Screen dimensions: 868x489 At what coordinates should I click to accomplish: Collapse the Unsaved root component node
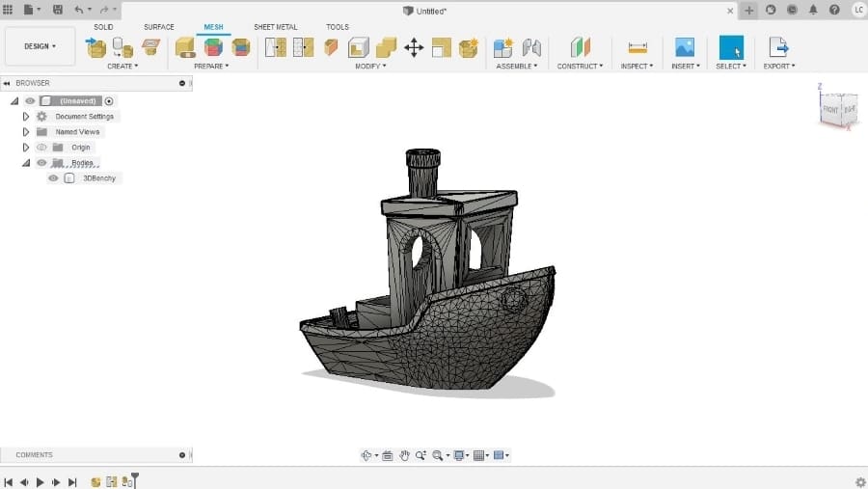point(14,101)
